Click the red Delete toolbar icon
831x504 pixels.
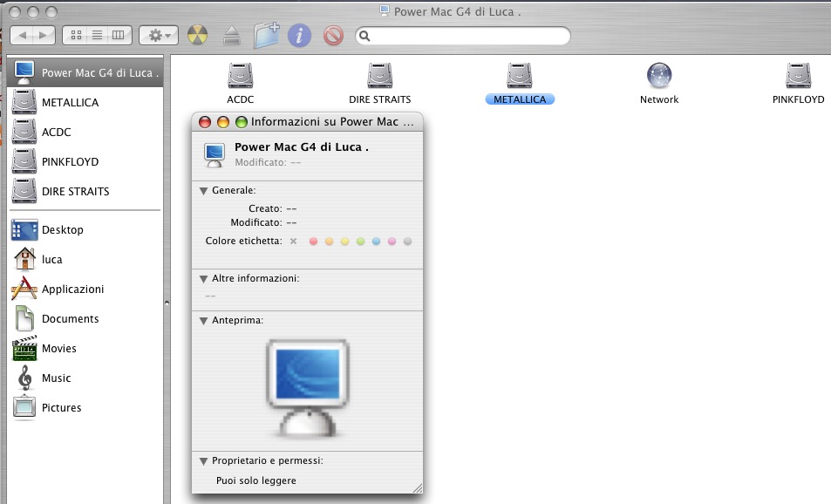point(333,36)
